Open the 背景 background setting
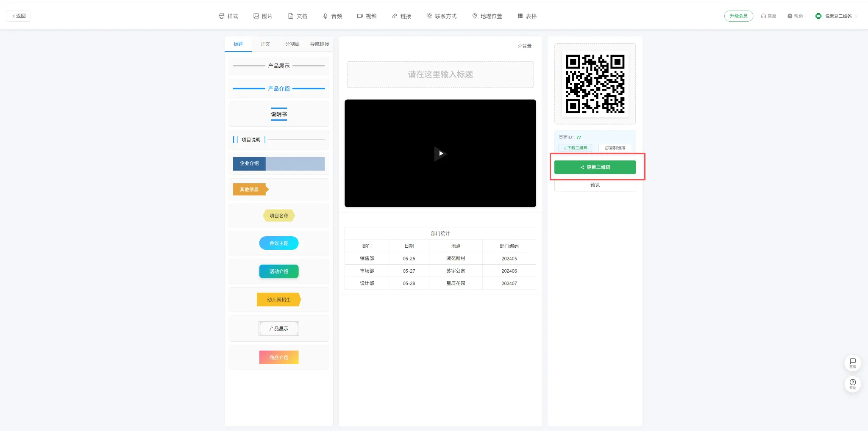868x431 pixels. click(525, 46)
